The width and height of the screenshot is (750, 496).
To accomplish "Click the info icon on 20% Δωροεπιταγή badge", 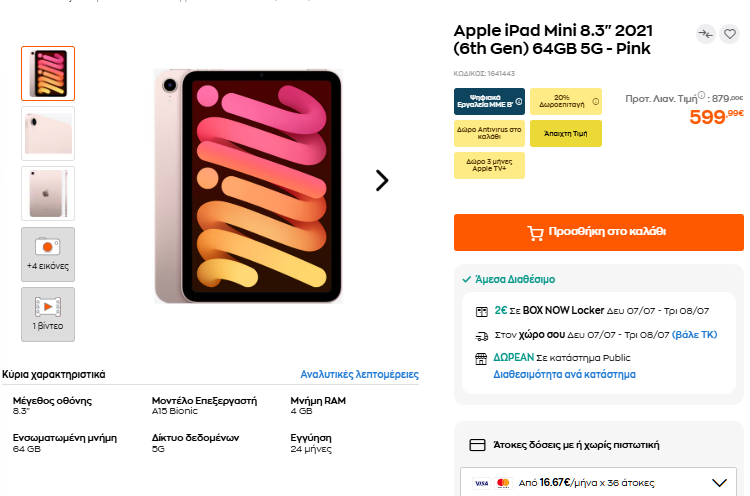I will pos(596,101).
